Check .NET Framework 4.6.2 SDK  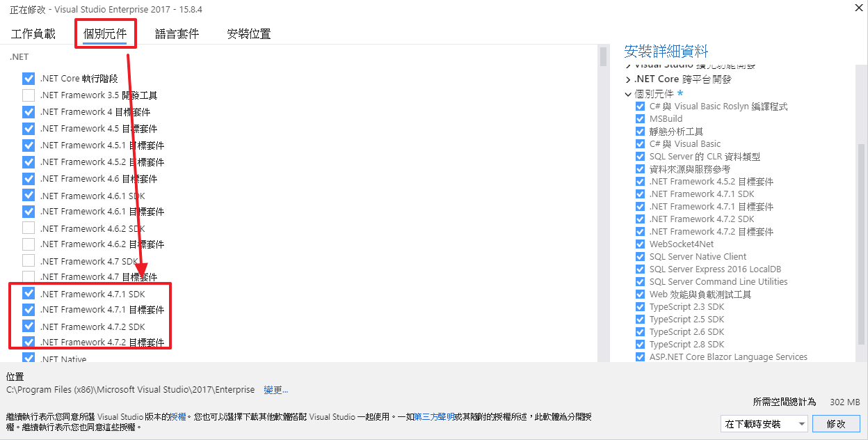pos(28,228)
